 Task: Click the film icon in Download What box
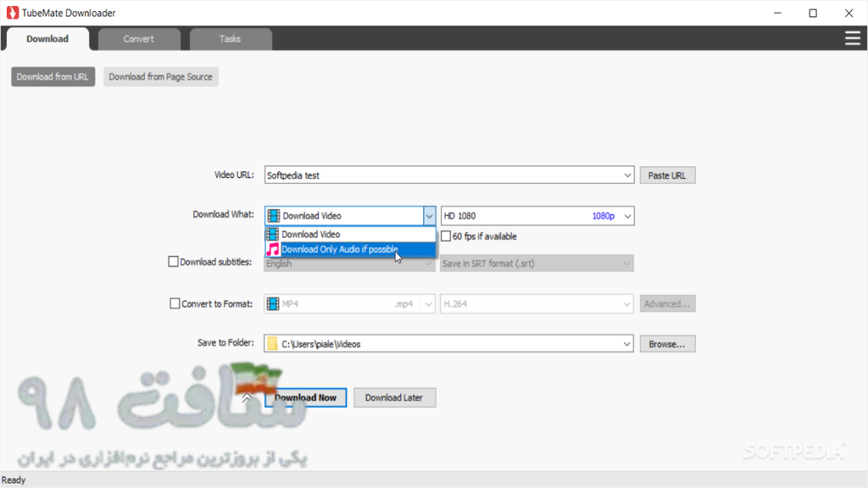pyautogui.click(x=274, y=216)
